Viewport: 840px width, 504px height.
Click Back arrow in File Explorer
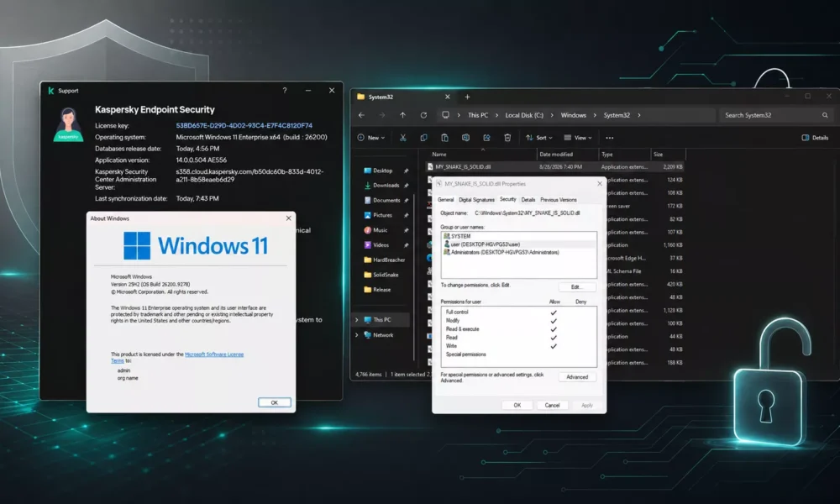point(361,115)
